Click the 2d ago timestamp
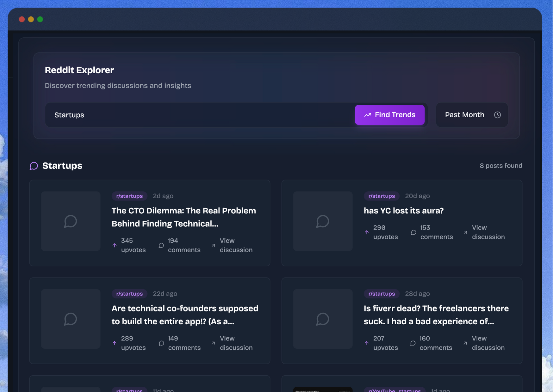 [x=163, y=196]
